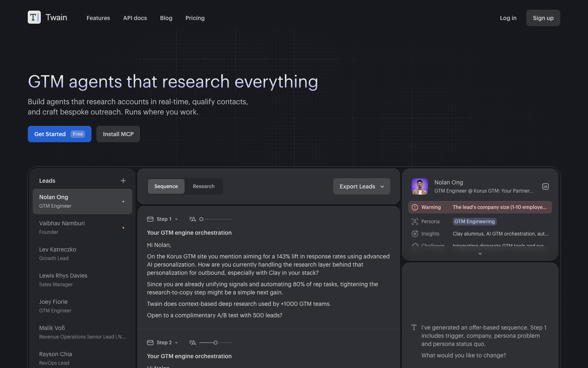Open the Pricing page
This screenshot has width=588, height=368.
[x=195, y=18]
